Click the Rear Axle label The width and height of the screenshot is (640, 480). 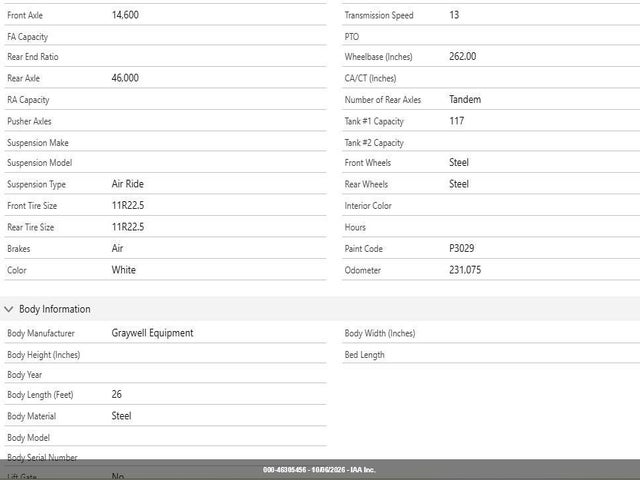[x=23, y=78]
